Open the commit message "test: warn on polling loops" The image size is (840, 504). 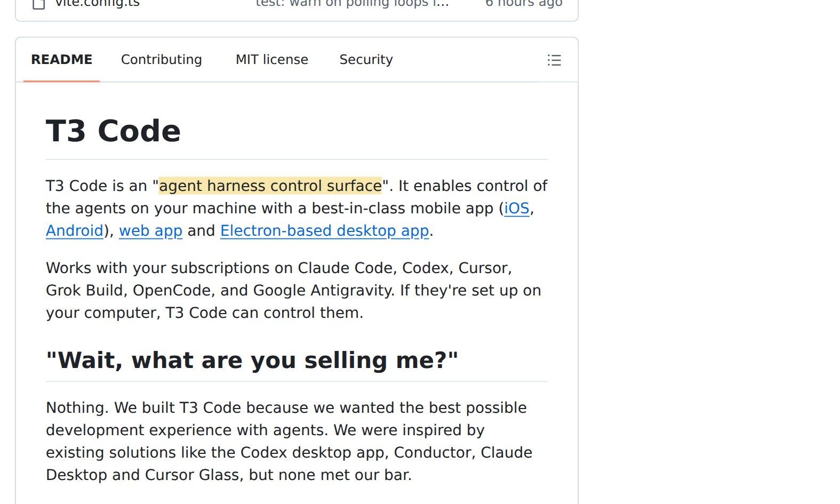(352, 4)
